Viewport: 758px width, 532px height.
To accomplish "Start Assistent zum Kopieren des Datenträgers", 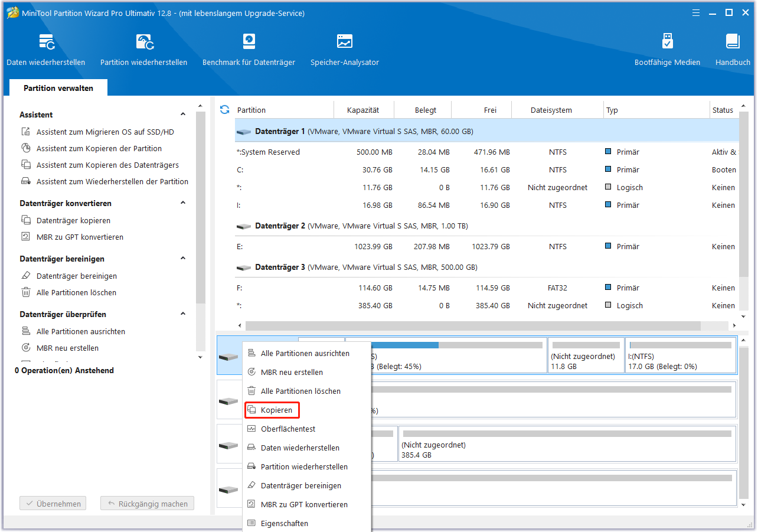I will 100,165.
